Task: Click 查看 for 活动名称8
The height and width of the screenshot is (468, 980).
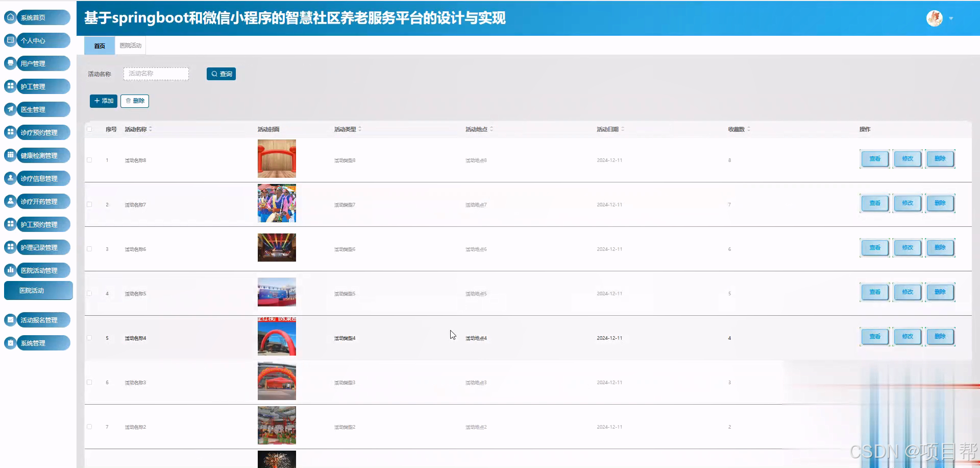Action: pyautogui.click(x=875, y=159)
